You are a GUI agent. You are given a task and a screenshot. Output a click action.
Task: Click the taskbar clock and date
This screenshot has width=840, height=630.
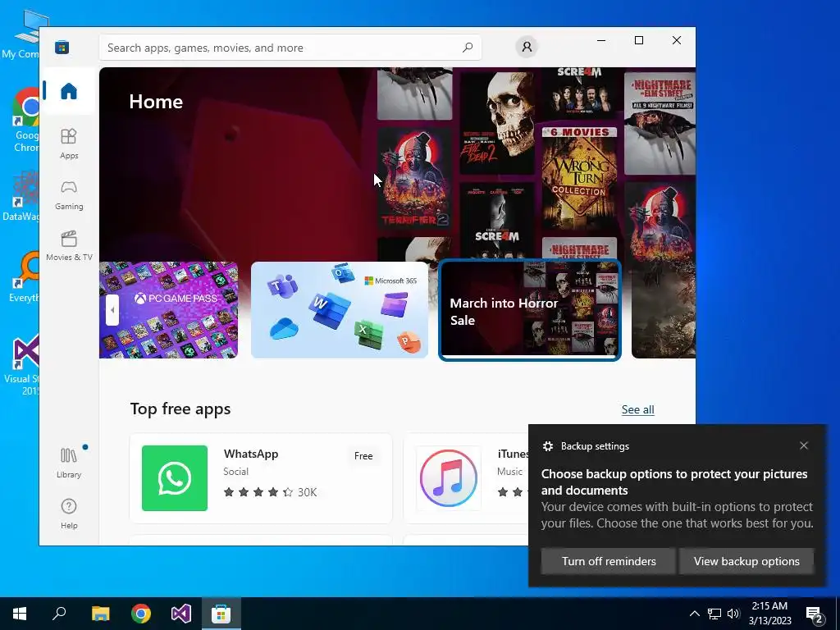(769, 614)
